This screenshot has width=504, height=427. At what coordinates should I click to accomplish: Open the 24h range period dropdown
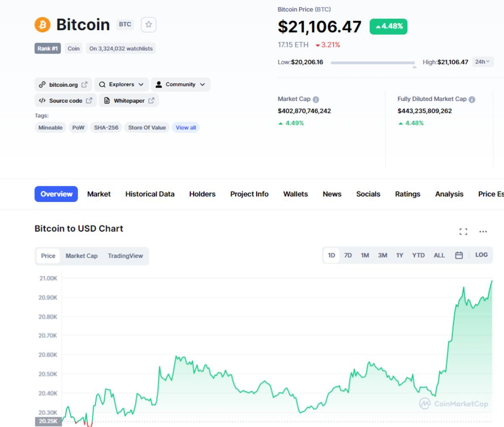(x=483, y=62)
